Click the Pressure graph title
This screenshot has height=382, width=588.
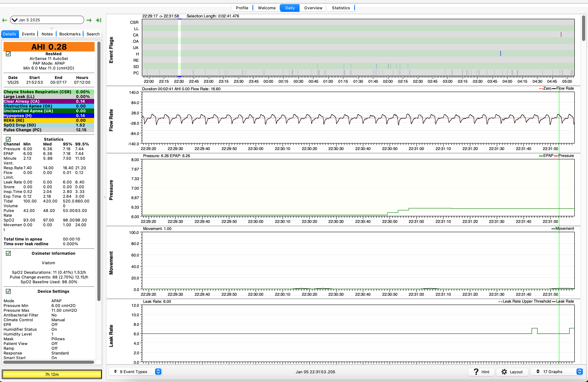111,190
